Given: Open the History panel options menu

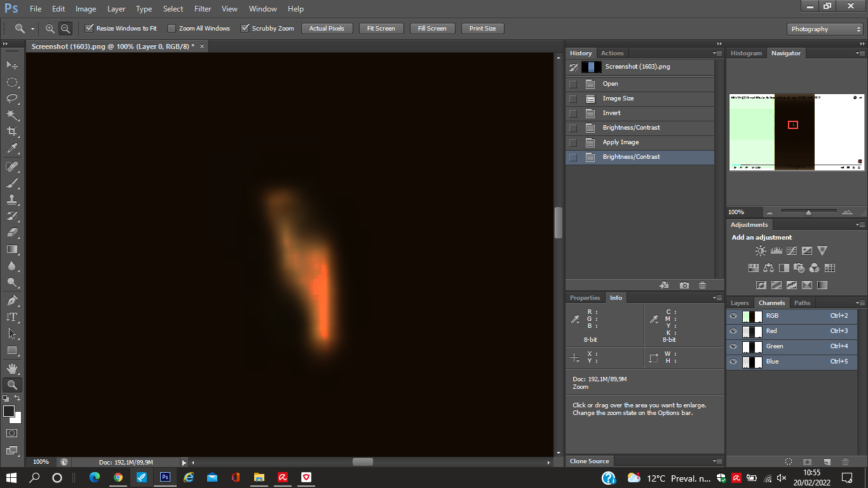Looking at the screenshot, I should click(717, 53).
